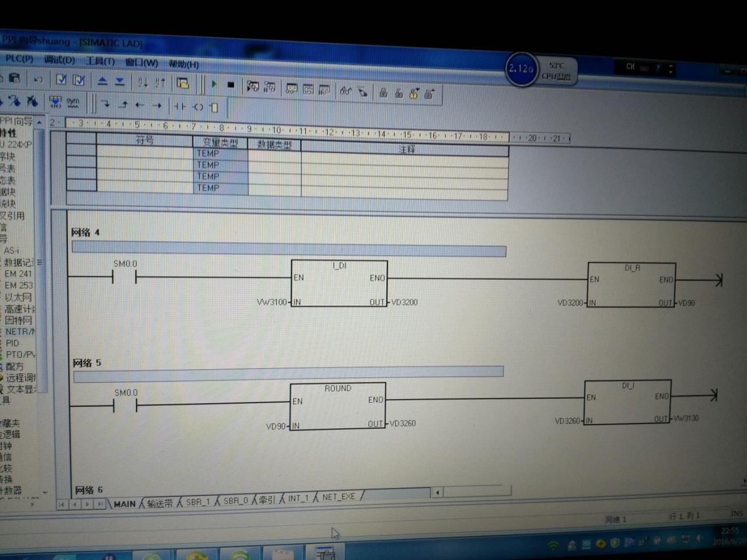747x560 pixels.
Task: Select the 以太网 tree item
Action: tap(18, 297)
